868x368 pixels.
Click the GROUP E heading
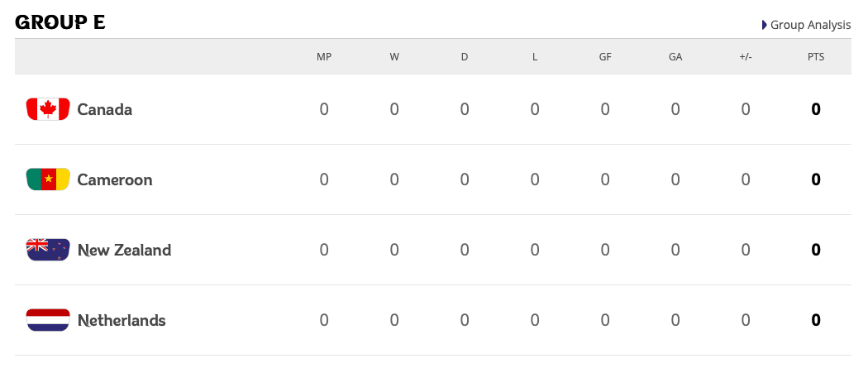pos(60,22)
